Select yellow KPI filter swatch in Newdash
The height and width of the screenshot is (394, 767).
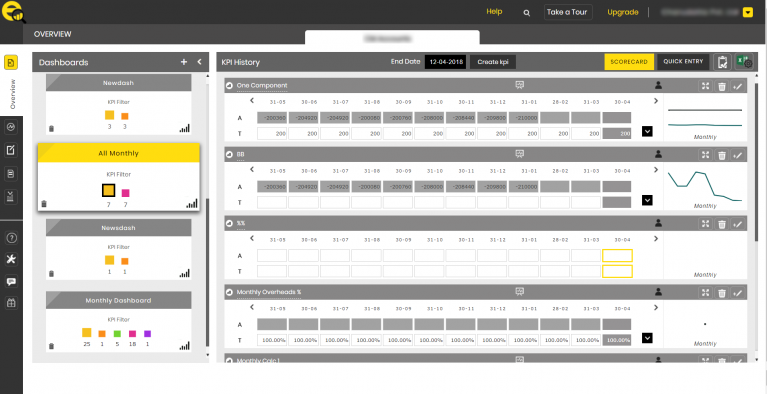(110, 116)
